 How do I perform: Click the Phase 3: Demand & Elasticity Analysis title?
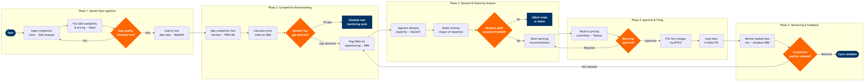473,3
